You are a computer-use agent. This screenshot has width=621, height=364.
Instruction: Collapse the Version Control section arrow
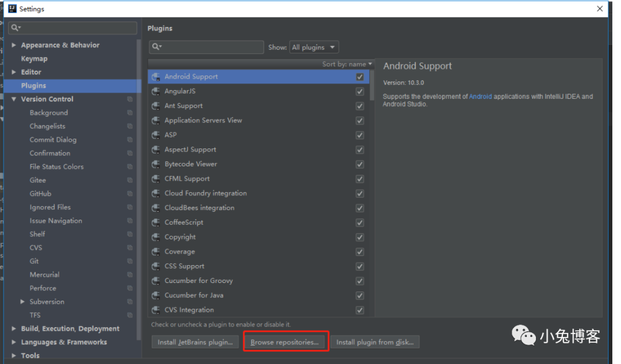pyautogui.click(x=14, y=99)
